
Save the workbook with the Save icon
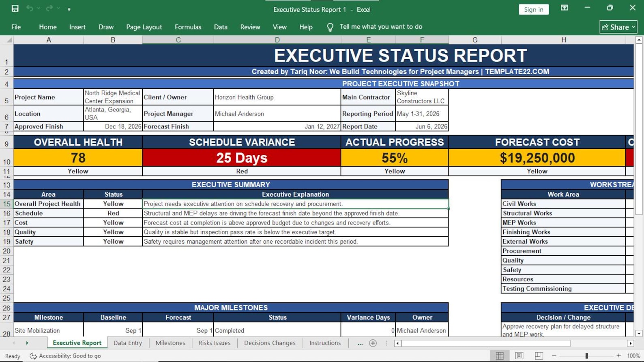point(15,9)
